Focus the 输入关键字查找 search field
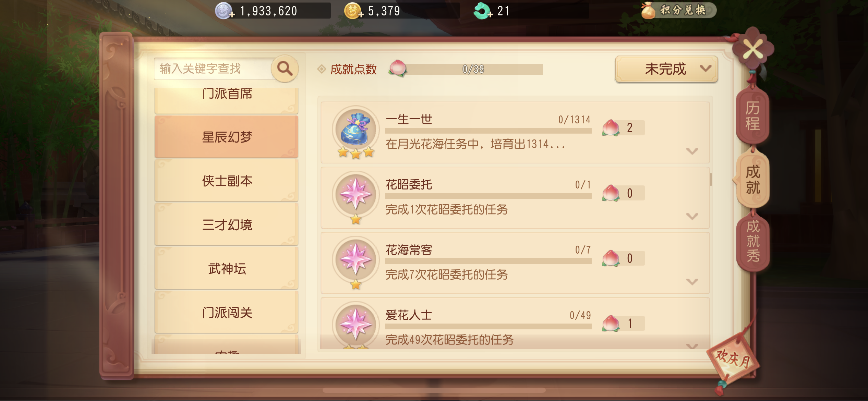 213,69
